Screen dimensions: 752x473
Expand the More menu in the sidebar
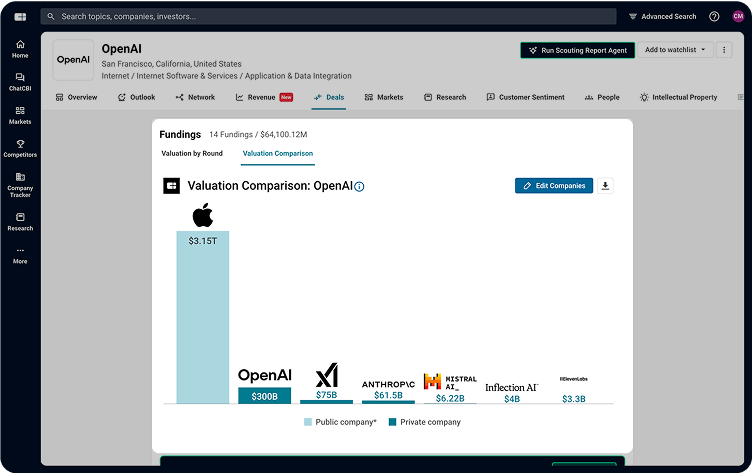tap(20, 255)
